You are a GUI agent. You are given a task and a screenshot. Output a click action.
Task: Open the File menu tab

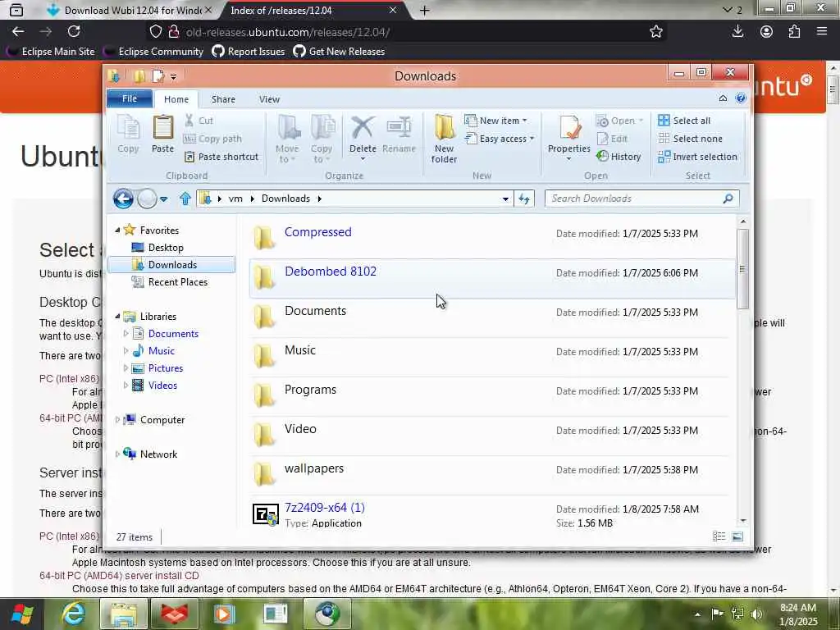[130, 98]
